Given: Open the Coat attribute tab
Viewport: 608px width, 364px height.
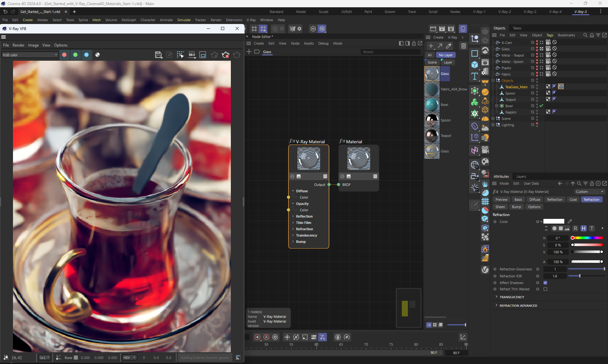Looking at the screenshot, I should pyautogui.click(x=573, y=200).
